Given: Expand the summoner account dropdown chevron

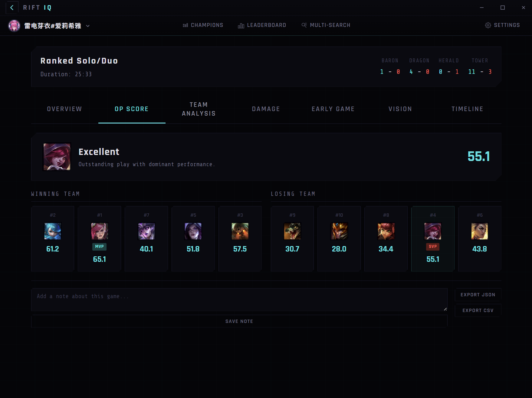Looking at the screenshot, I should coord(88,26).
